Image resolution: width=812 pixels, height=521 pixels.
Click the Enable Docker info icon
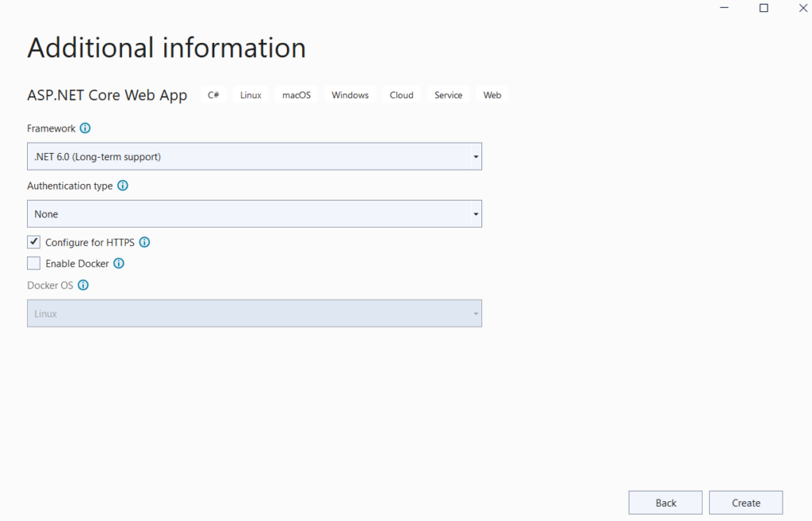(119, 263)
